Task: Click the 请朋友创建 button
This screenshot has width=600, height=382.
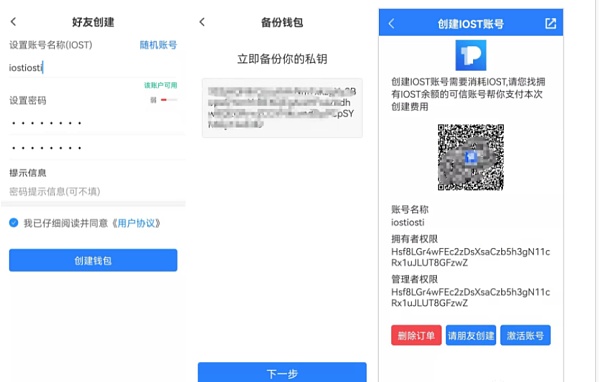Action: coord(471,335)
